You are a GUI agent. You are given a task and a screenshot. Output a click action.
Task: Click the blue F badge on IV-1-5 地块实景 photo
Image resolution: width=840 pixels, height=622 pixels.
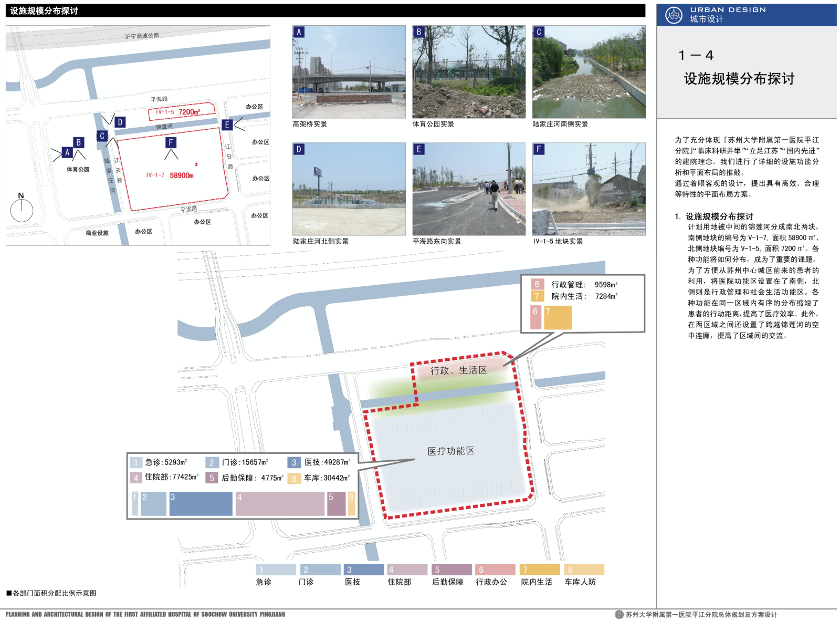tap(539, 149)
